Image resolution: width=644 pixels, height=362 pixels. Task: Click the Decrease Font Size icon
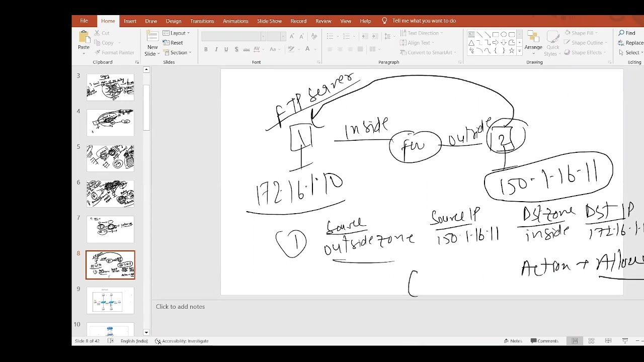[x=301, y=36]
